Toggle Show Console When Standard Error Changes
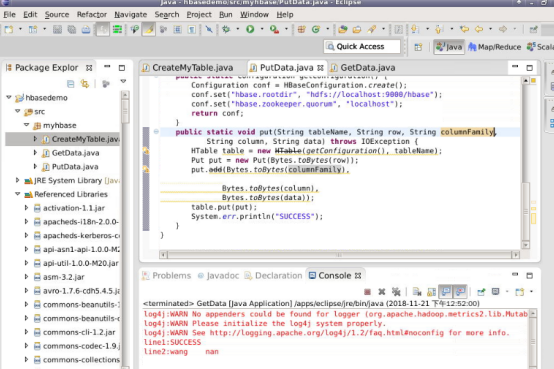Viewport: 554px width, 369px height. point(460,292)
